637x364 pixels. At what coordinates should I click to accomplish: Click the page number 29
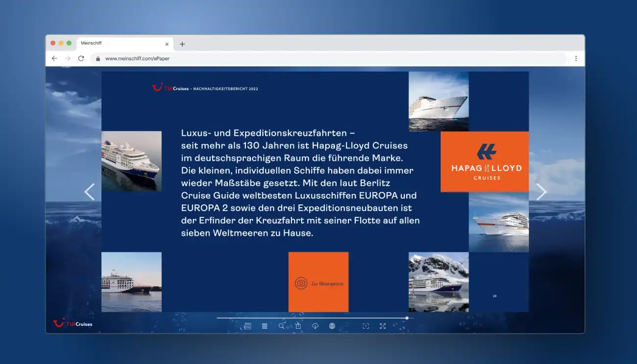click(x=495, y=296)
